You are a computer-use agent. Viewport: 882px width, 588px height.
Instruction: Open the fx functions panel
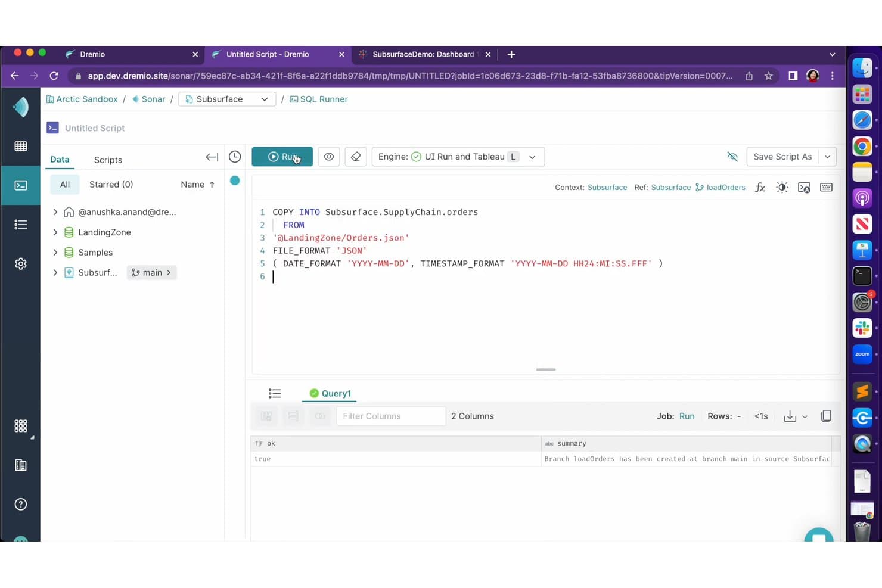tap(760, 188)
